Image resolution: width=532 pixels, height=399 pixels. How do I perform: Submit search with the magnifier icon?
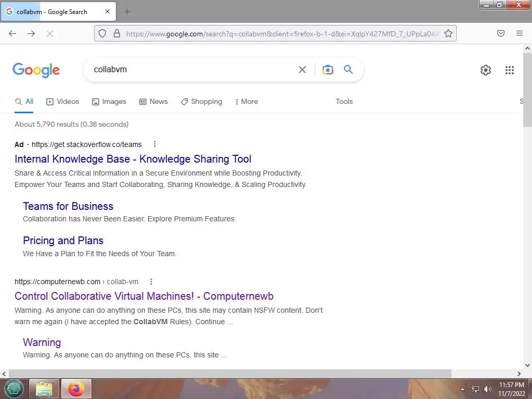349,70
